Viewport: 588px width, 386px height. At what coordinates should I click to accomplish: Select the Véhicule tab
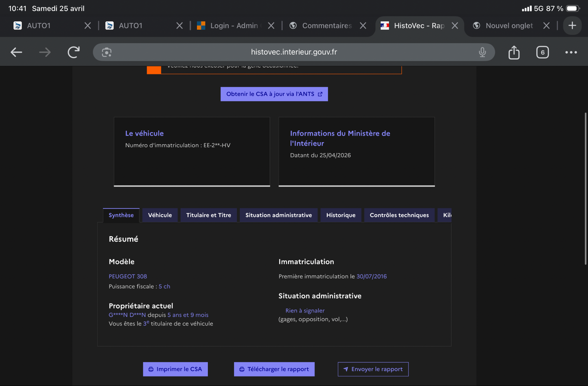click(x=160, y=215)
